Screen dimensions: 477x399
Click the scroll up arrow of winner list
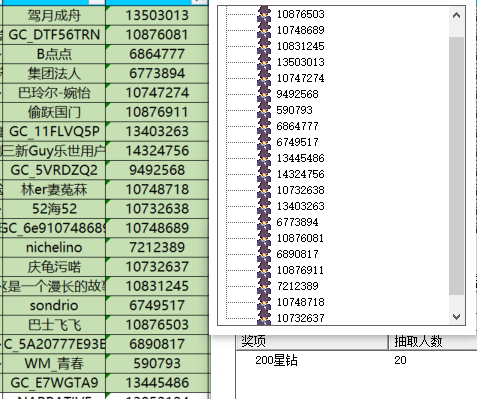click(x=456, y=15)
